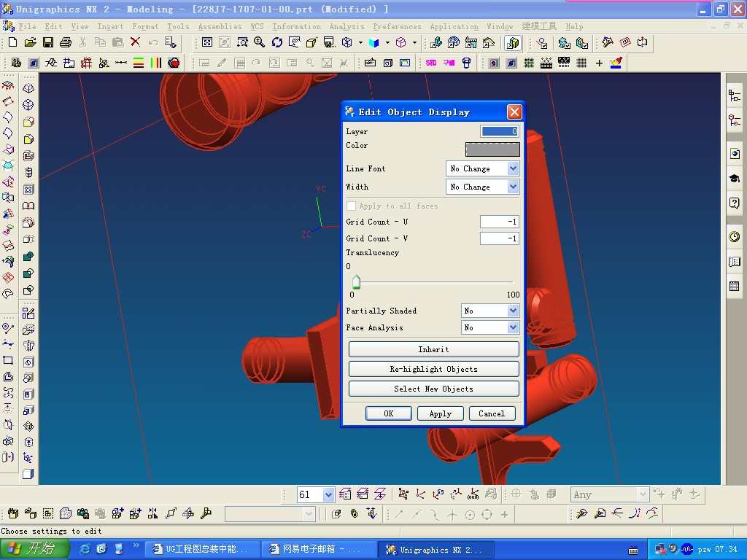Open the Width dropdown list
The height and width of the screenshot is (560, 747).
point(513,187)
